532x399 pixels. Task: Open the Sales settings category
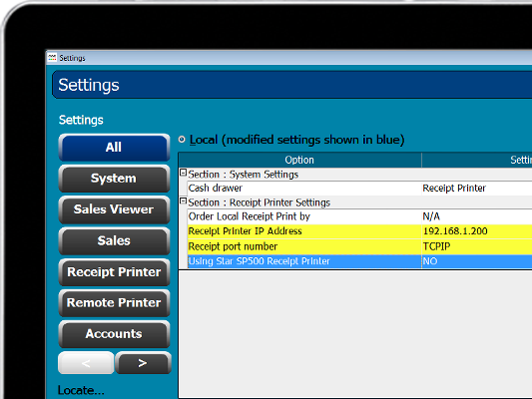coord(114,240)
